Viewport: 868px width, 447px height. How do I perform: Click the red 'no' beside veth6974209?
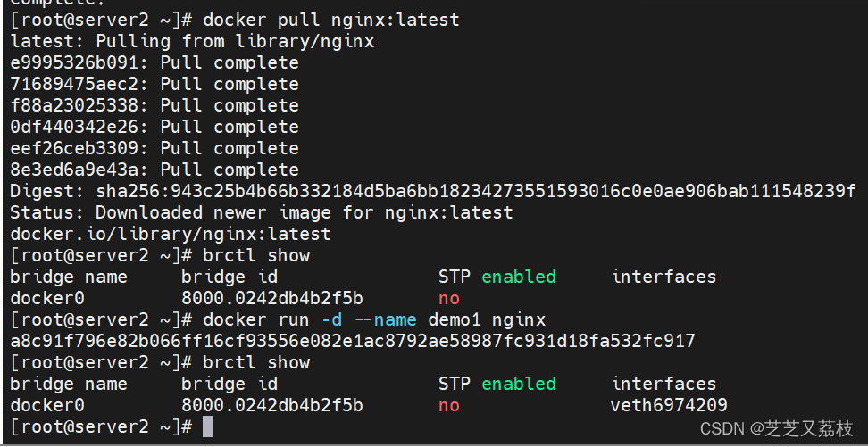[x=448, y=405]
